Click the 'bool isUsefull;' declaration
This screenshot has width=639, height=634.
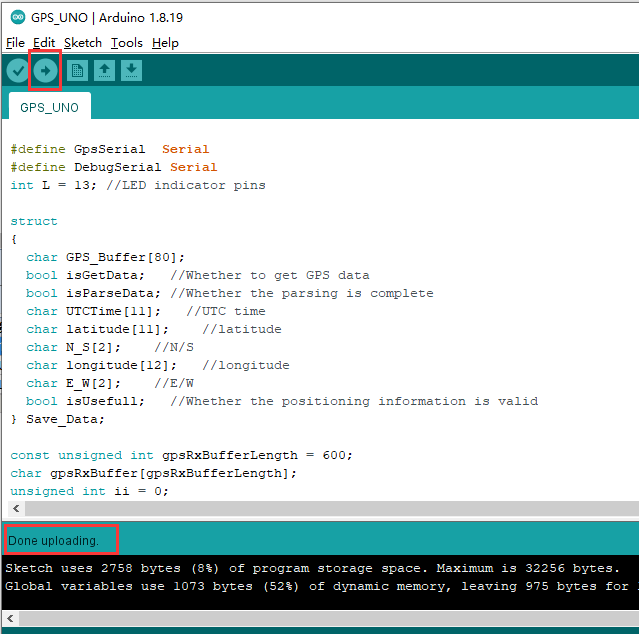pos(85,401)
